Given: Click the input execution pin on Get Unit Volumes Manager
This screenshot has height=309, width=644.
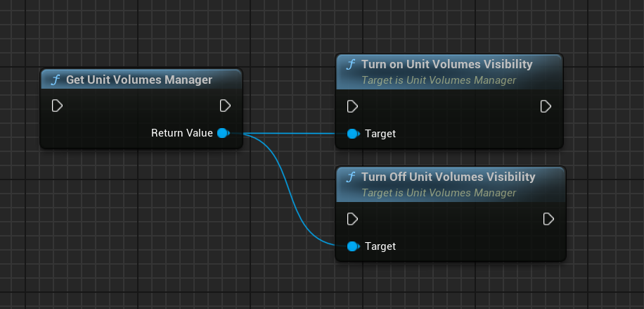Looking at the screenshot, I should 57,106.
